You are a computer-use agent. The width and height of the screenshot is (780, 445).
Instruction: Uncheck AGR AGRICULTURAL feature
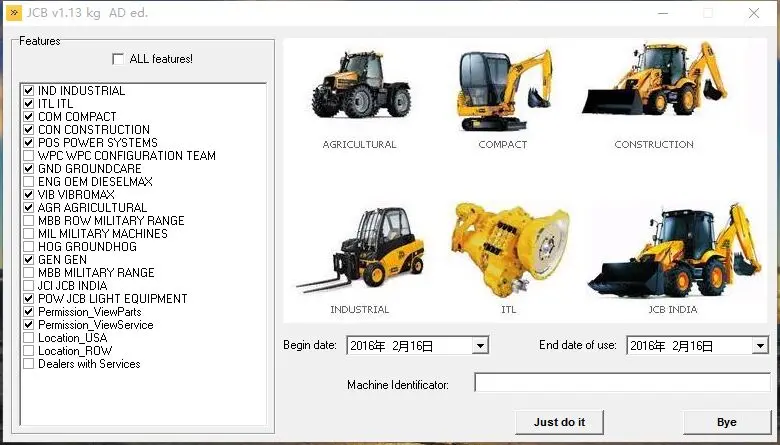(28, 207)
